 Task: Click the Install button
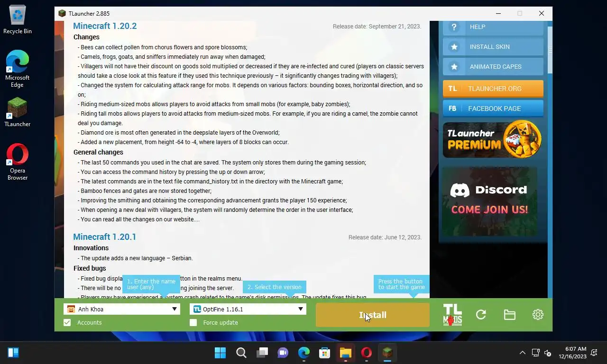pyautogui.click(x=373, y=315)
